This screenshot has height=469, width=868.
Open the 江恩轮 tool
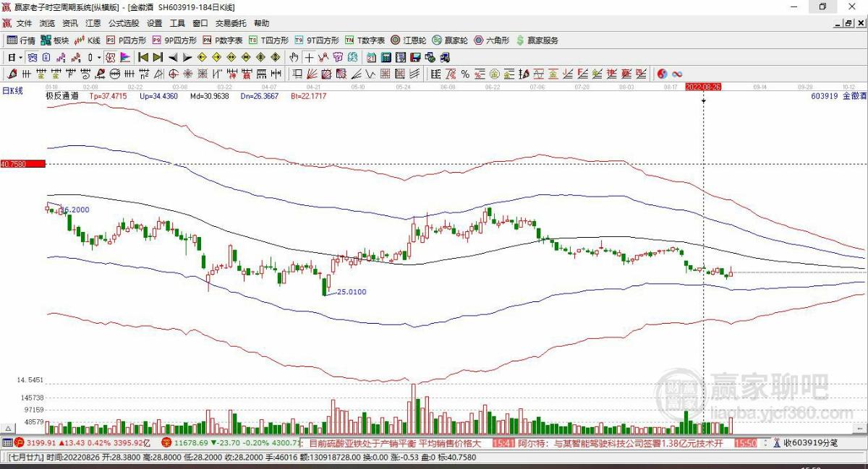409,40
